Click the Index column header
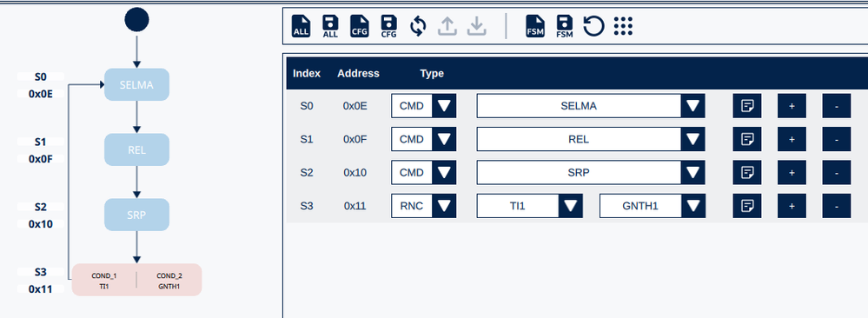 click(307, 73)
